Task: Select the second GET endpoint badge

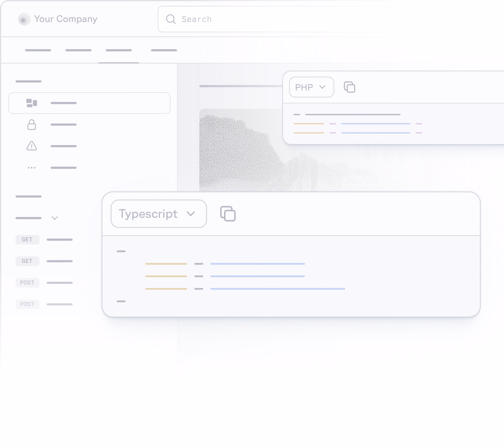Action: coord(27,261)
